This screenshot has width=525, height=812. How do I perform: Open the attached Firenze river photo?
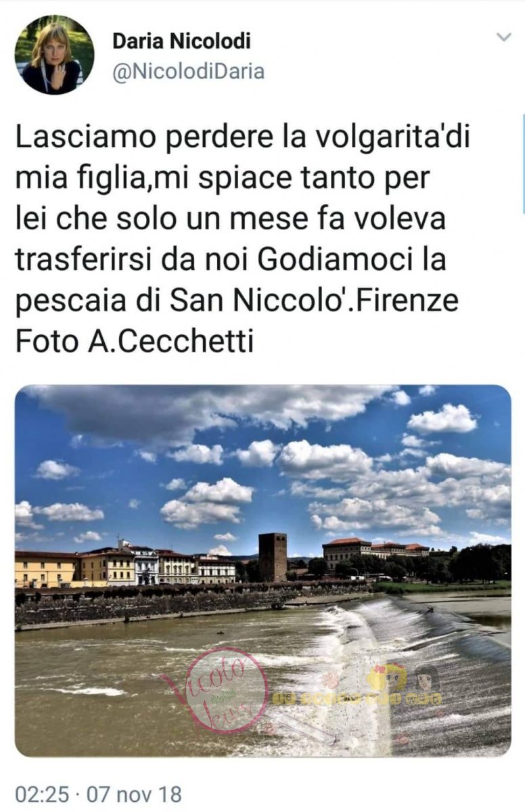pos(262,570)
